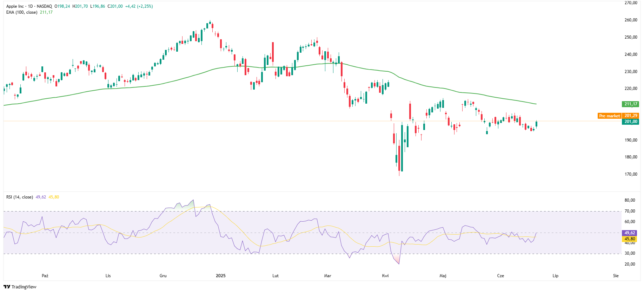Click the 30,00 RSI axis label
The image size is (644, 293).
click(630, 253)
